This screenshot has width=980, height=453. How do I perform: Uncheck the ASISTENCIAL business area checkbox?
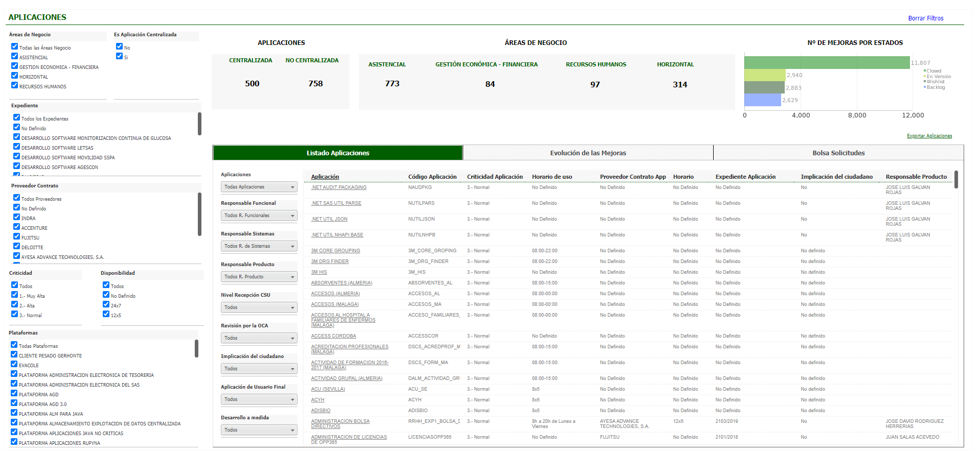14,56
